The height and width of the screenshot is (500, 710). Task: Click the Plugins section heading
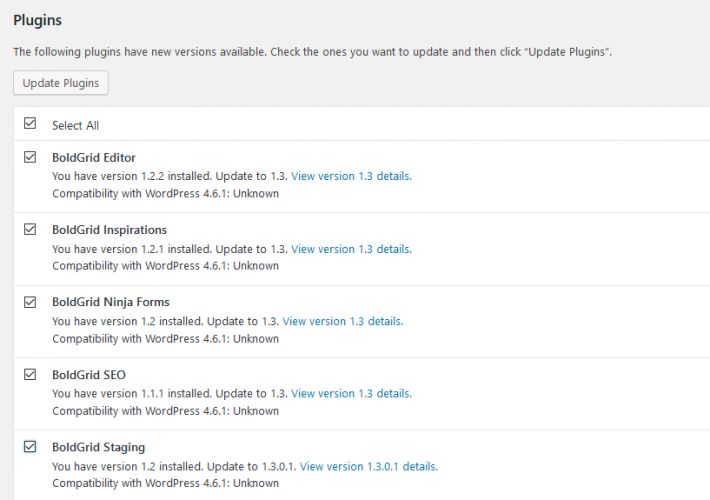pos(38,20)
